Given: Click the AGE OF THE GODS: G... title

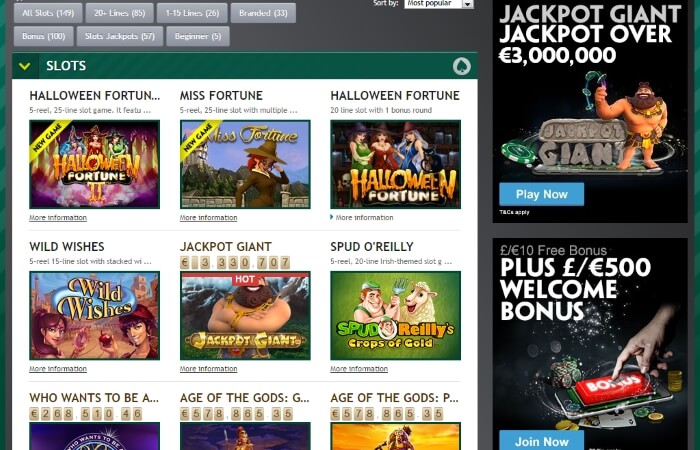Looking at the screenshot, I should (x=245, y=397).
